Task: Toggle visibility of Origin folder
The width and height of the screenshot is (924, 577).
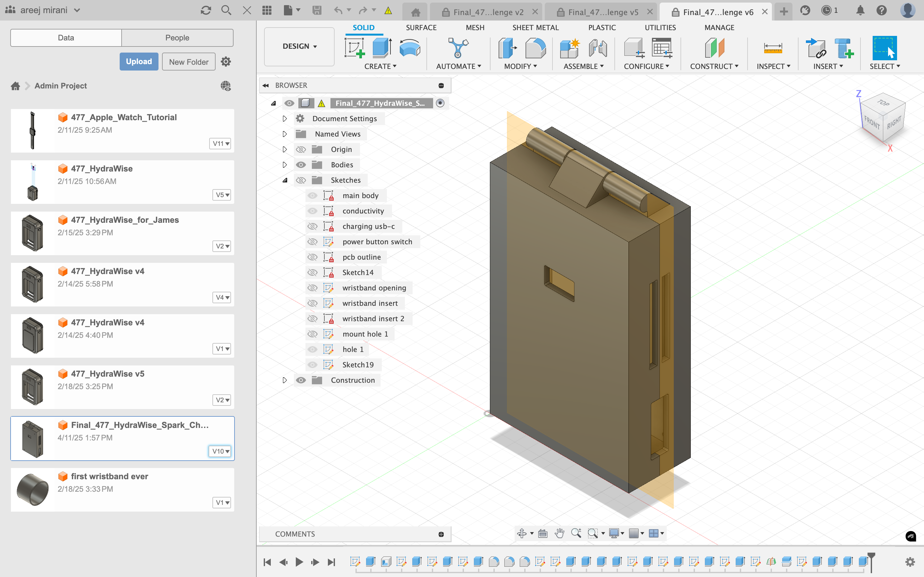Action: 301,150
